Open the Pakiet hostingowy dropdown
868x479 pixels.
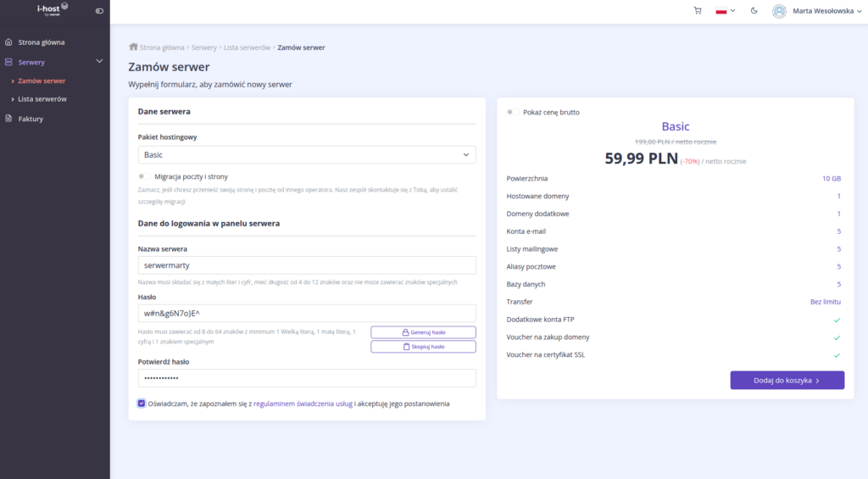click(306, 155)
